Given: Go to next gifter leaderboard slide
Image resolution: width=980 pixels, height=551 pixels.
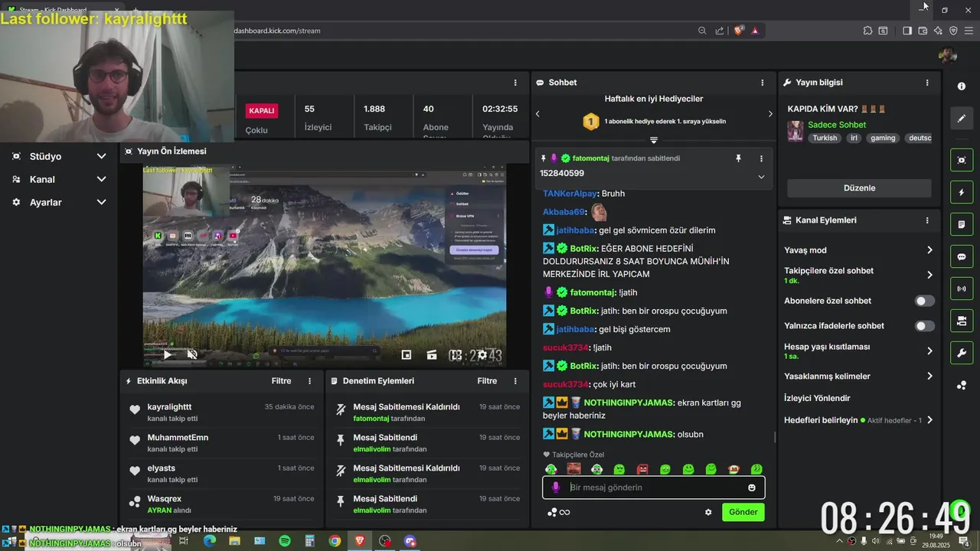Looking at the screenshot, I should point(770,114).
